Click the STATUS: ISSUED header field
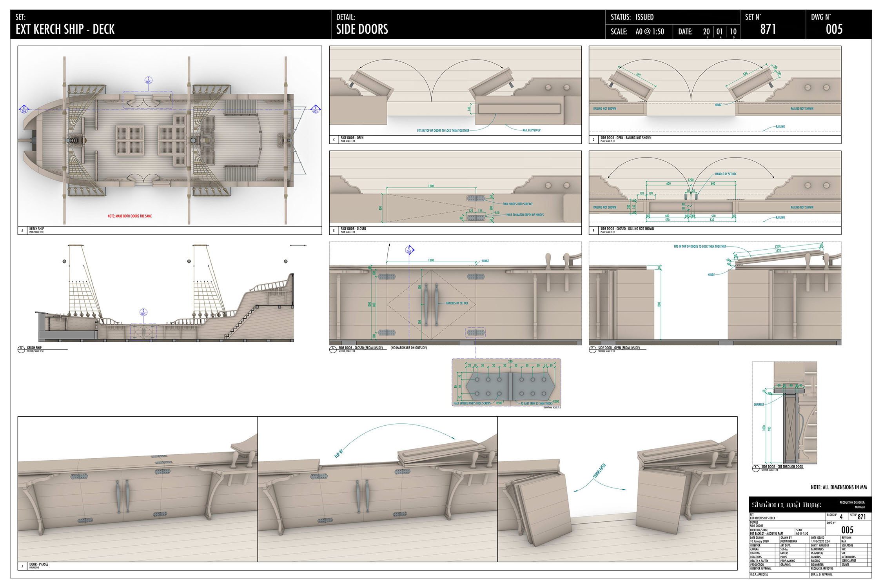This screenshot has width=882, height=588. click(x=672, y=17)
